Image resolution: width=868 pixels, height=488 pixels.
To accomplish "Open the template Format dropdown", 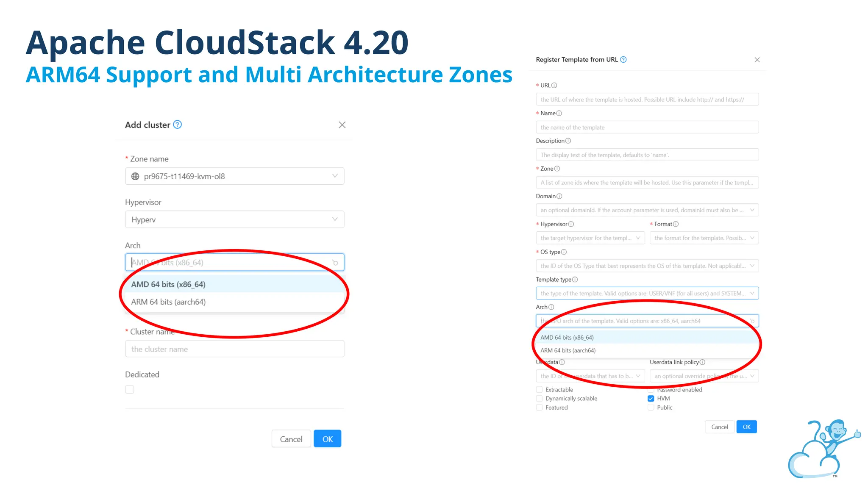I will [704, 238].
